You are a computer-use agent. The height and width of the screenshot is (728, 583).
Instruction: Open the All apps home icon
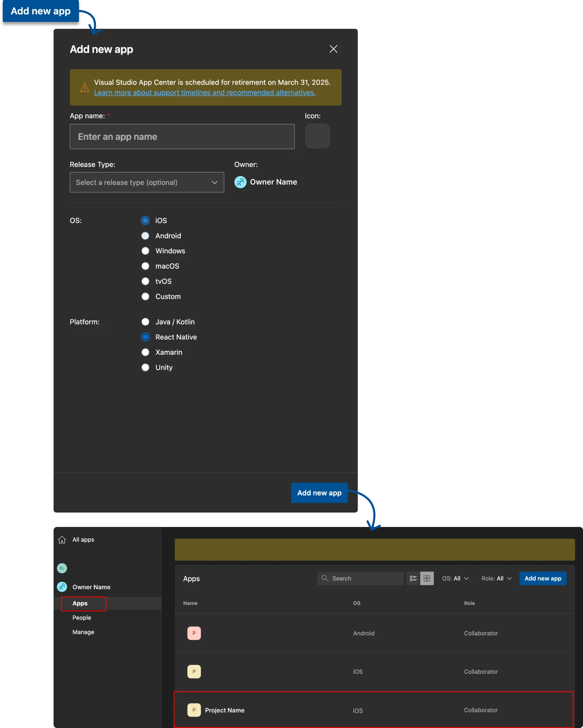pyautogui.click(x=62, y=540)
